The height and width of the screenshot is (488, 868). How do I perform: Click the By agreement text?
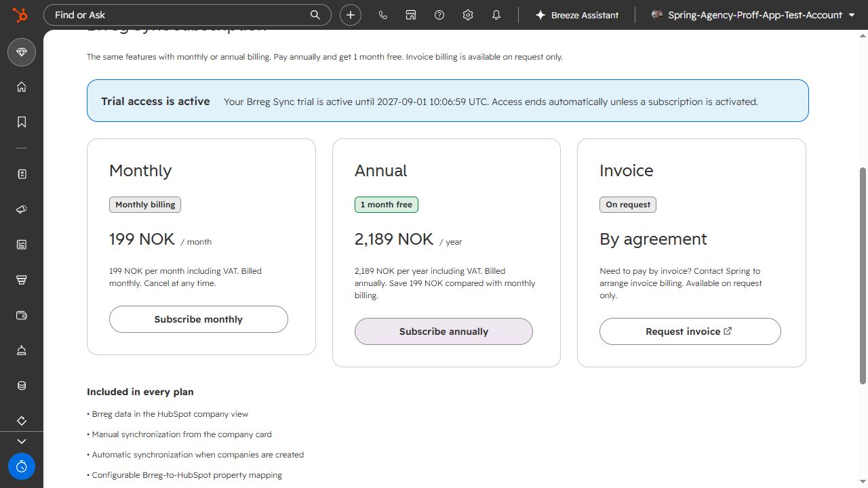pos(653,239)
